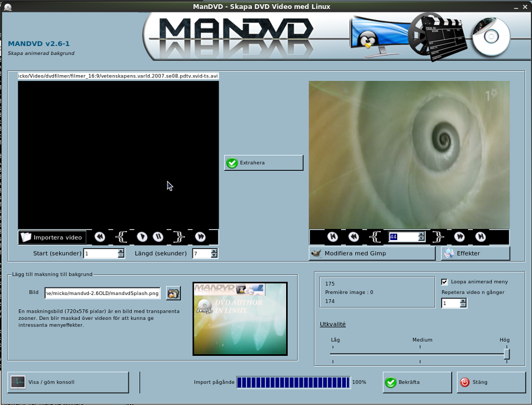Click the Bekräfta button
Screen dimensions: 532x405
pyautogui.click(x=417, y=383)
